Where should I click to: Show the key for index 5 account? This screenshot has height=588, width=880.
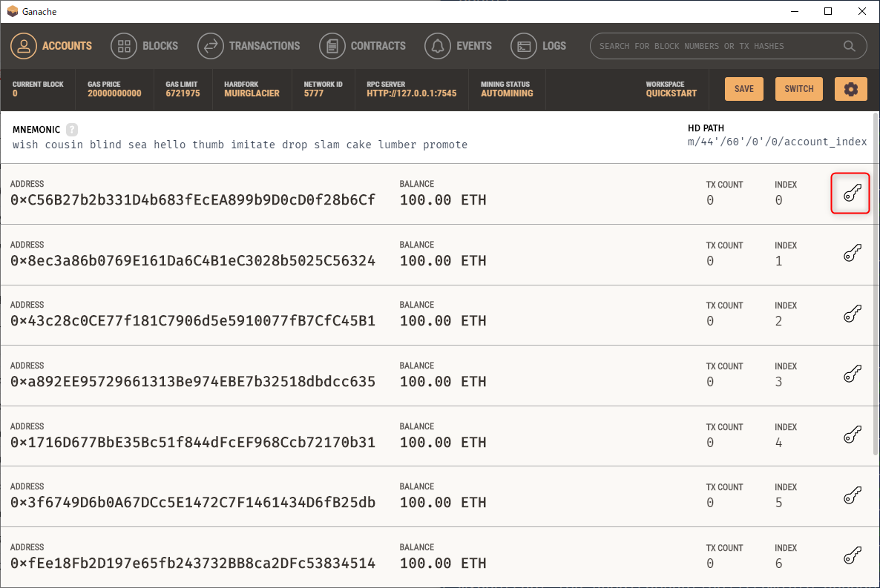851,496
